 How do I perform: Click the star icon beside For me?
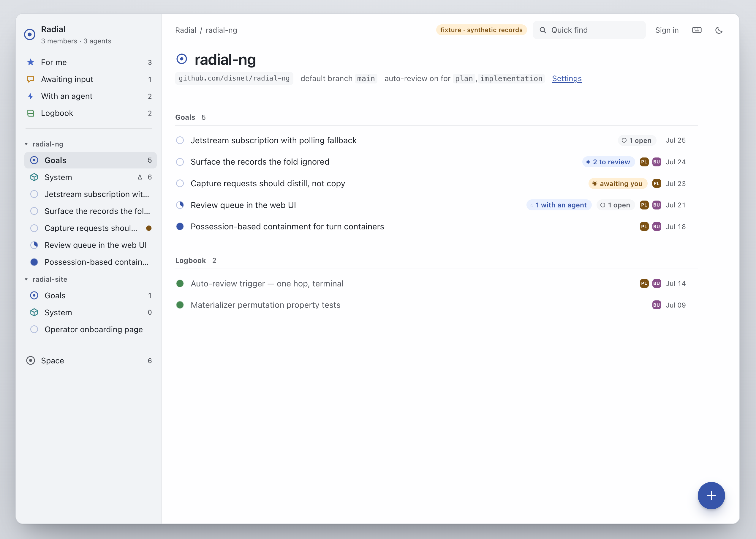[x=31, y=62]
